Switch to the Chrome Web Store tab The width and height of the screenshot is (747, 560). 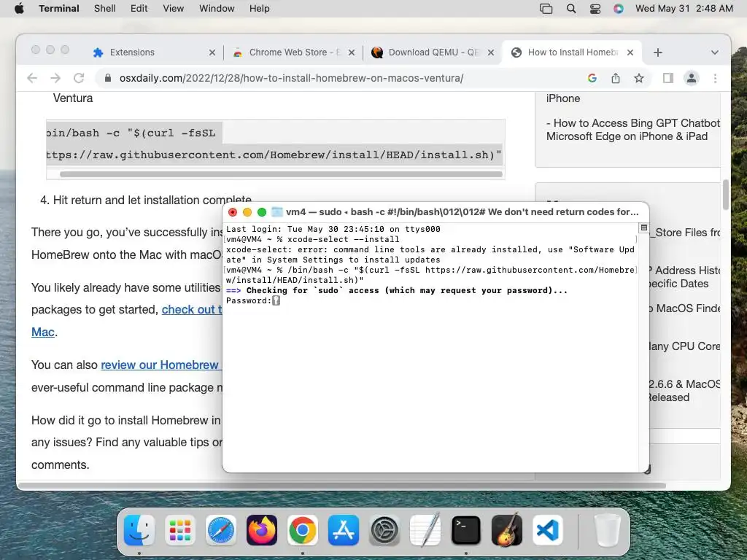[x=295, y=52]
